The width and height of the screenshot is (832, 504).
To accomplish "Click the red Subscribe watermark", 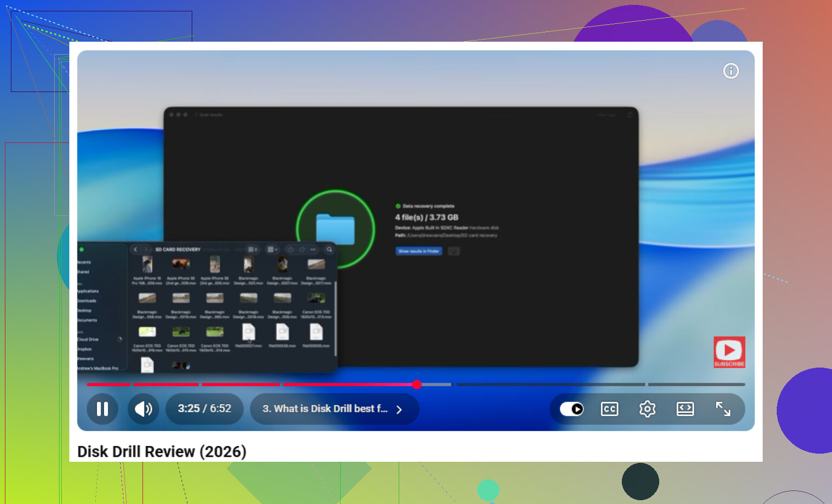I will (729, 352).
